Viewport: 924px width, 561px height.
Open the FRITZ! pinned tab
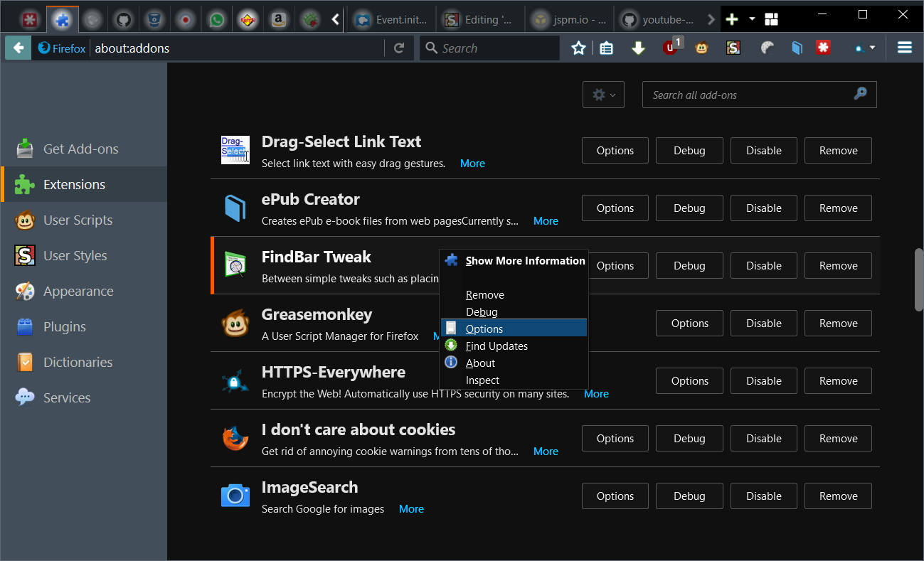coord(247,20)
